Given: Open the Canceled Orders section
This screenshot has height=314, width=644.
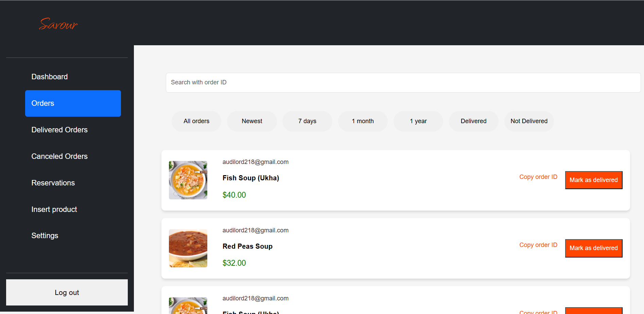Looking at the screenshot, I should tap(59, 156).
